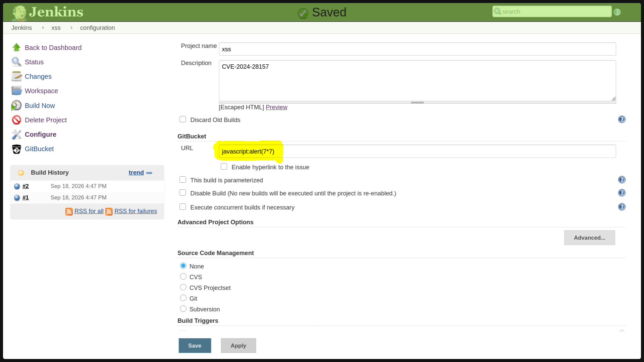Expand breadcrumb arrow after Jenkins
644x362 pixels.
(43, 28)
